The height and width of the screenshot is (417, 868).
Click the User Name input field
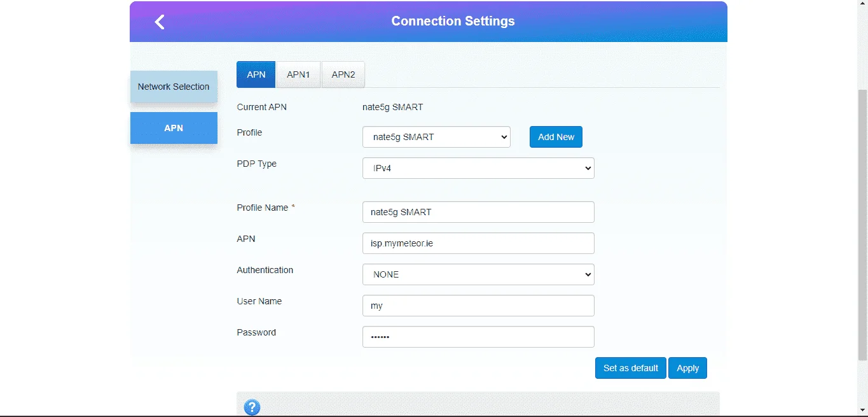(478, 306)
